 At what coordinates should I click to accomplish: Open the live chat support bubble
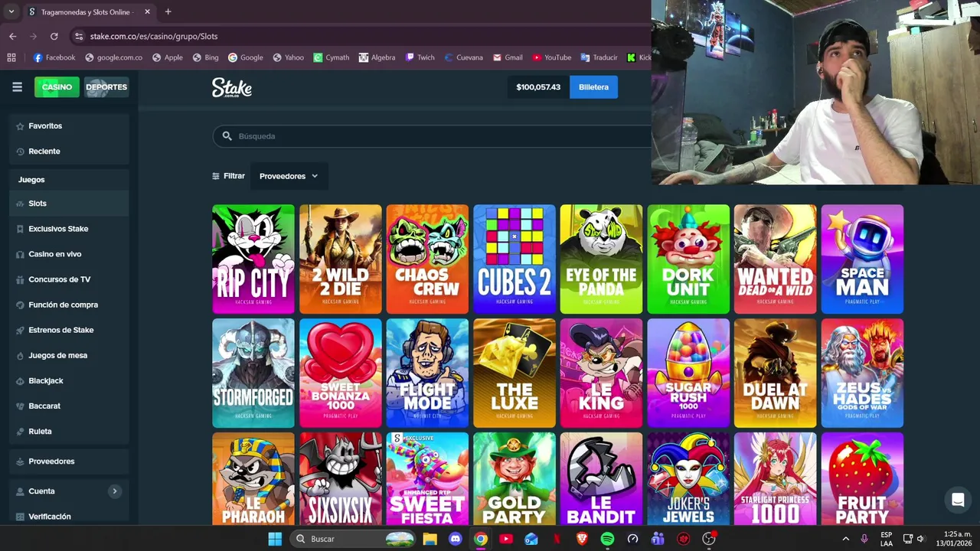[958, 500]
